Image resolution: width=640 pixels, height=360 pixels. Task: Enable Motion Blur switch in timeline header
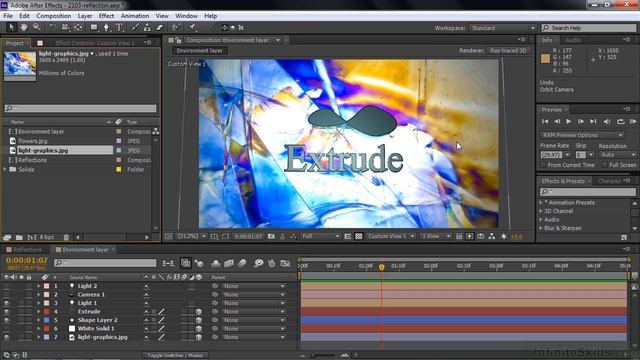[242, 264]
